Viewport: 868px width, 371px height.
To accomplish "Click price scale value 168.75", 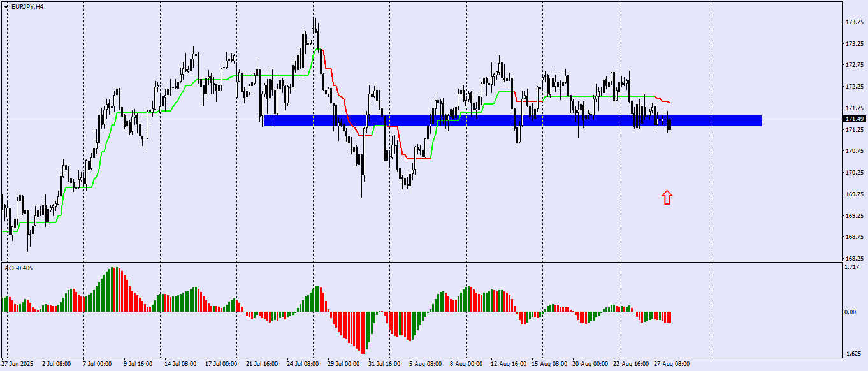I will coord(854,237).
